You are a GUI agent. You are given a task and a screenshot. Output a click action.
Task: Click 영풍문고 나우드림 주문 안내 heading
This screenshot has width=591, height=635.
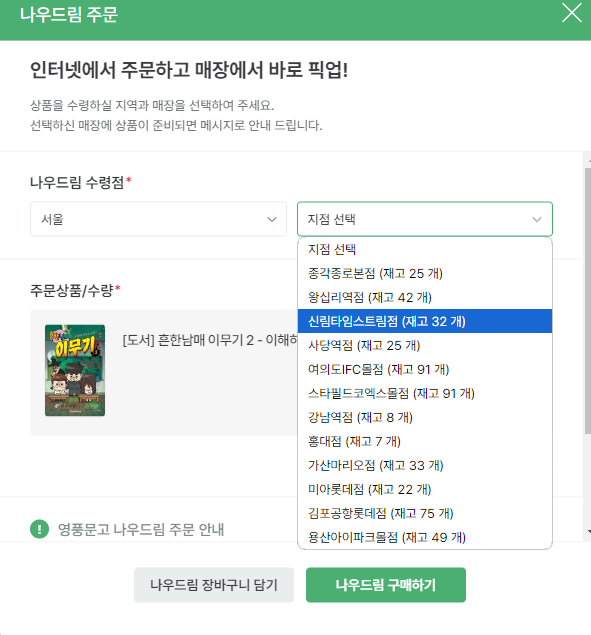141,529
